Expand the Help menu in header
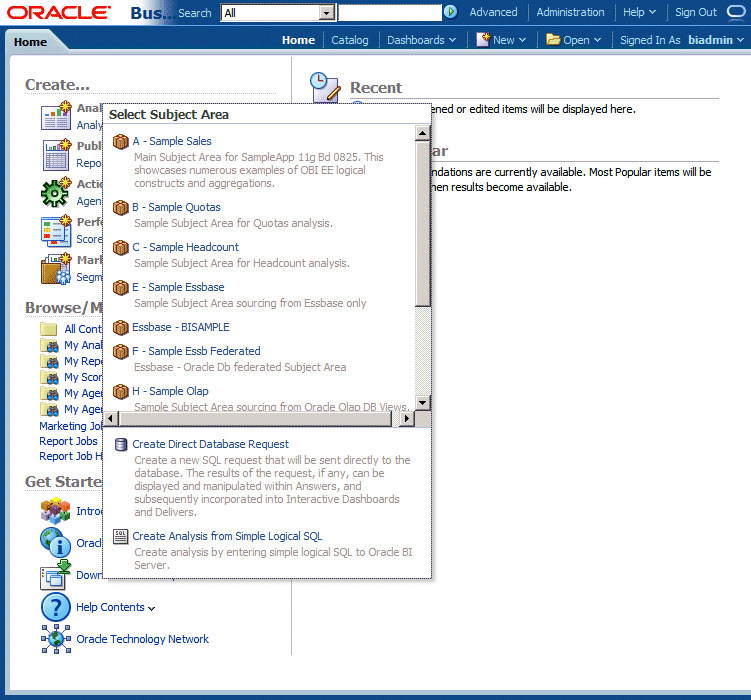The width and height of the screenshot is (751, 700). [639, 12]
